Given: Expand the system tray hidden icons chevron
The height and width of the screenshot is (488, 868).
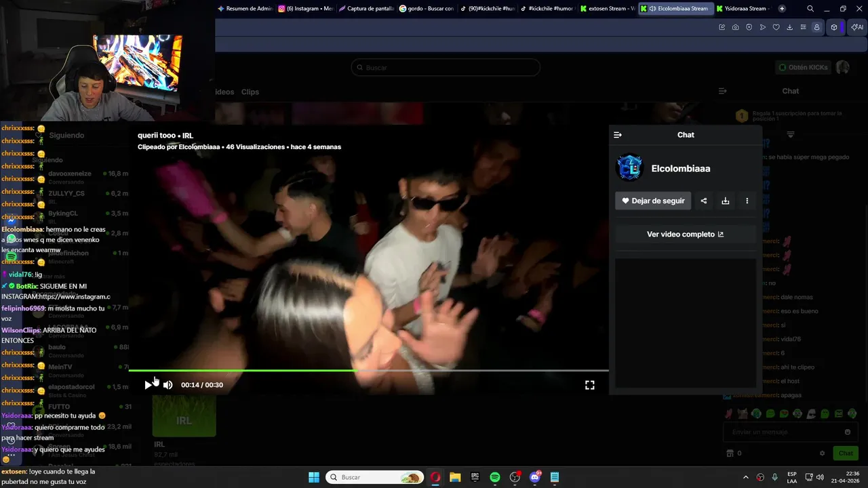Looking at the screenshot, I should (x=746, y=477).
